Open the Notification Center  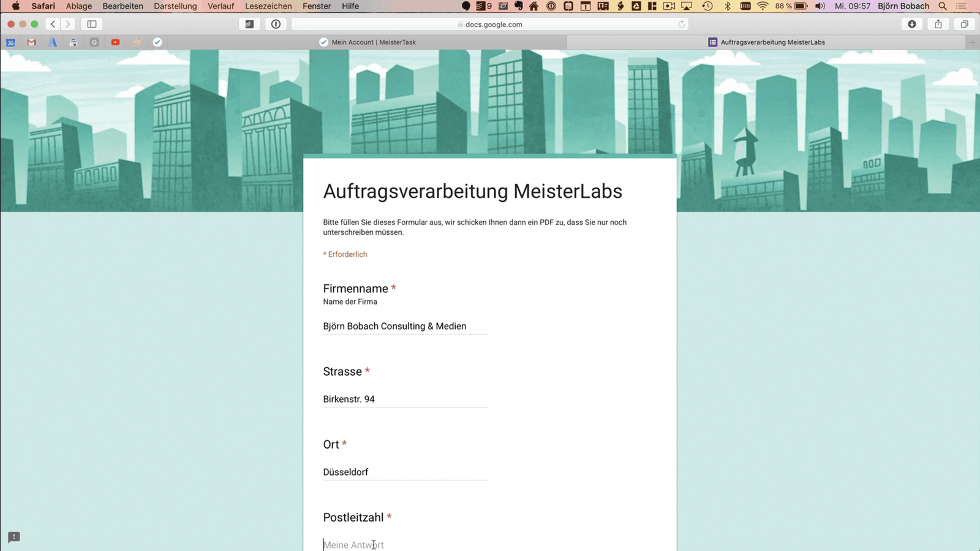[962, 6]
